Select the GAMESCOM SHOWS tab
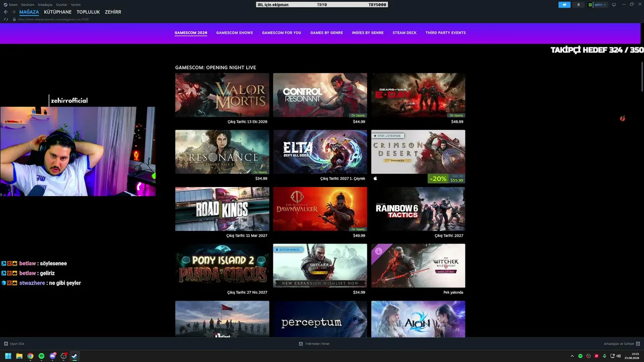644x362 pixels. pyautogui.click(x=234, y=33)
